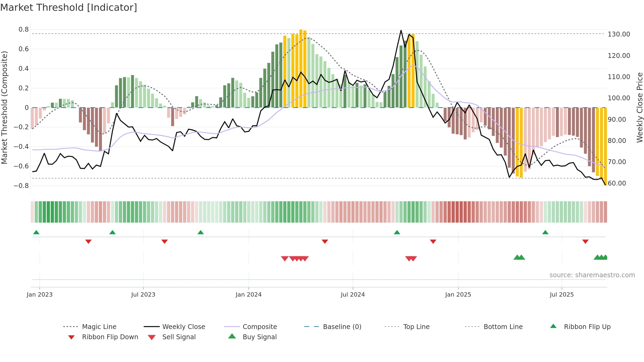Click the 0.8 tick on the left axis
Image resolution: width=644 pixels, height=362 pixels.
[24, 29]
